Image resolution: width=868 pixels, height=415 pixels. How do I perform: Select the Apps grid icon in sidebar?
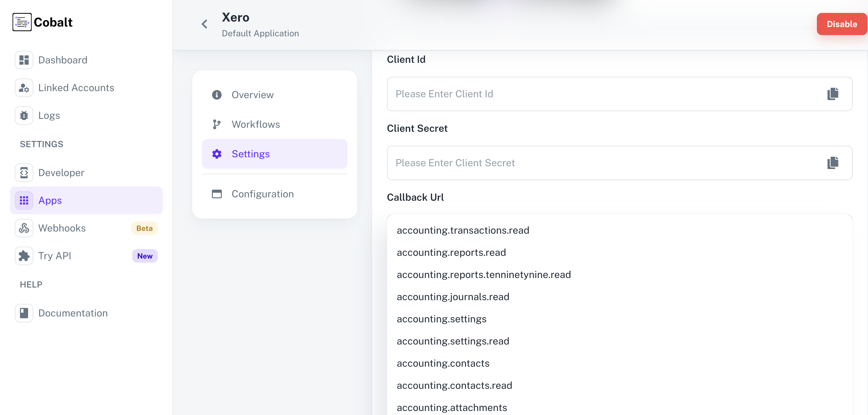click(24, 200)
